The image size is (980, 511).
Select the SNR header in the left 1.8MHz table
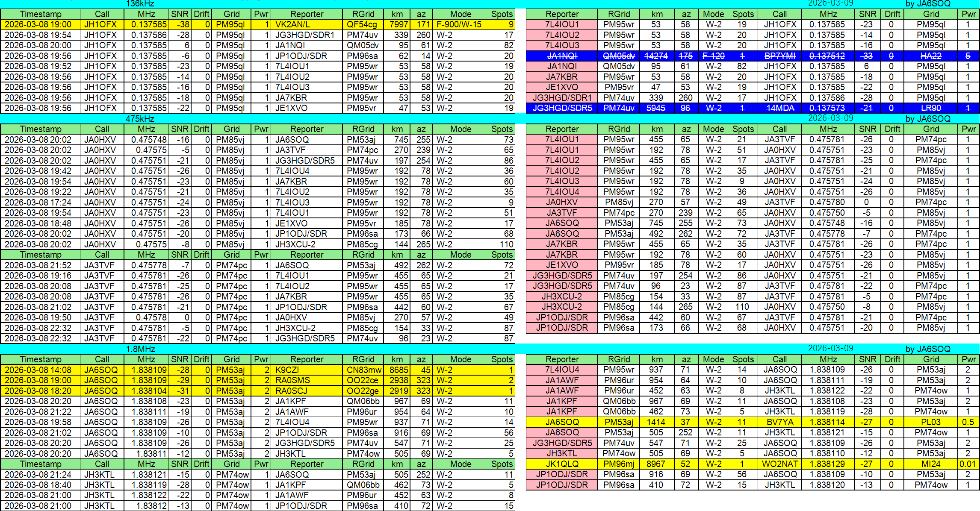click(180, 359)
